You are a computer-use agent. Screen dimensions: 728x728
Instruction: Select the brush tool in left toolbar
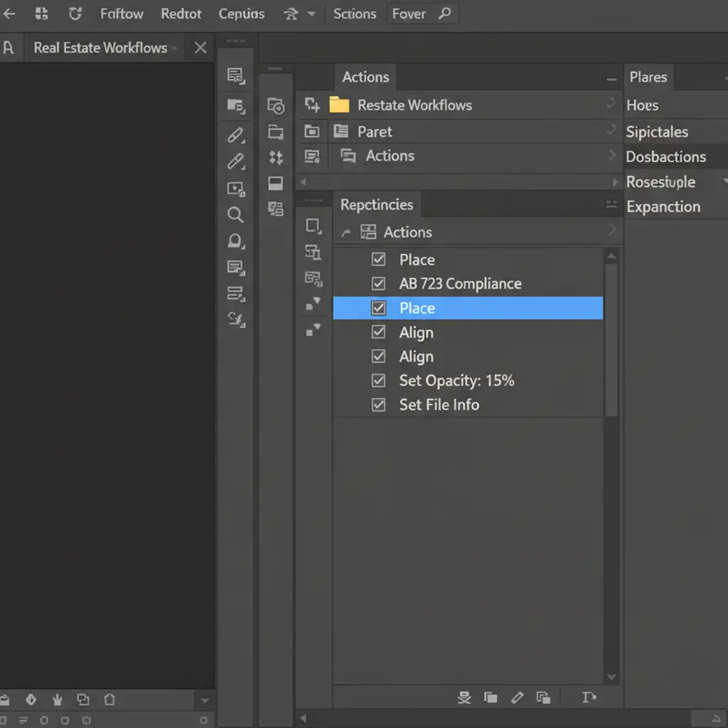(x=235, y=135)
